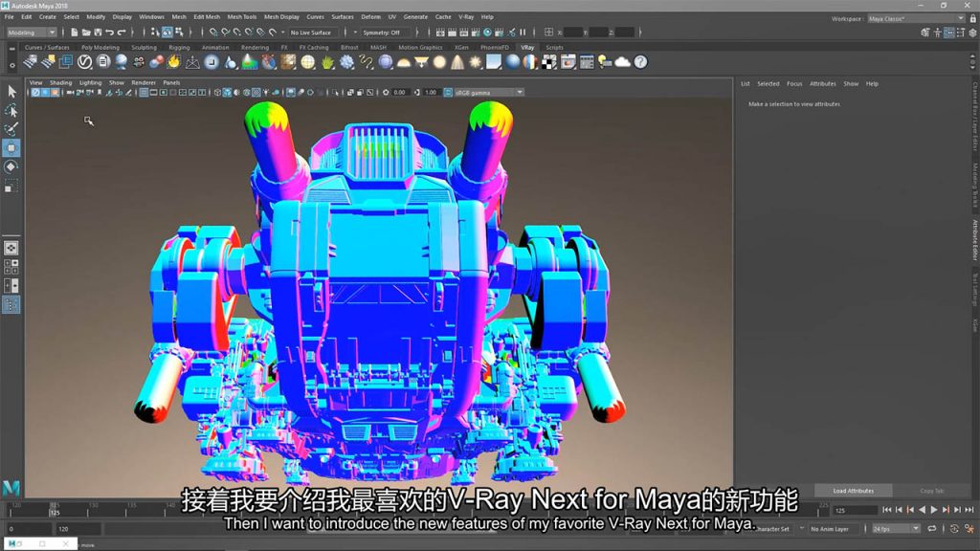Click play backwards button
Viewport: 980px width, 551px height.
pyautogui.click(x=923, y=510)
